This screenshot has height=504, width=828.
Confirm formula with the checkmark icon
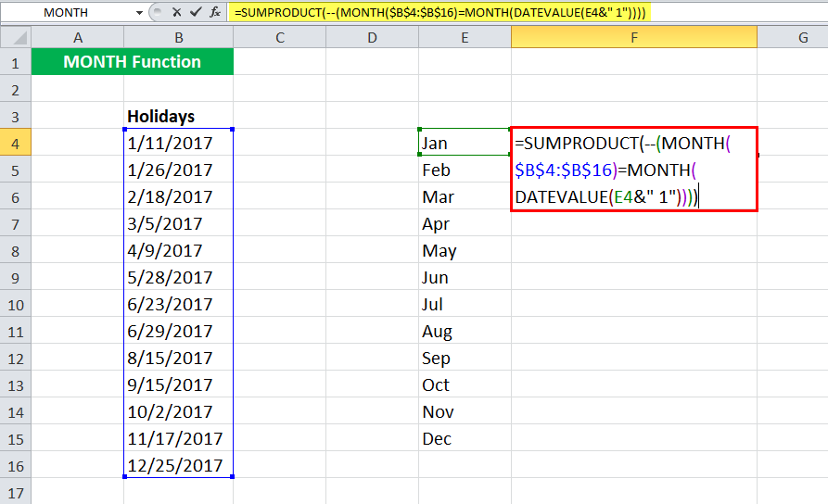[x=196, y=12]
